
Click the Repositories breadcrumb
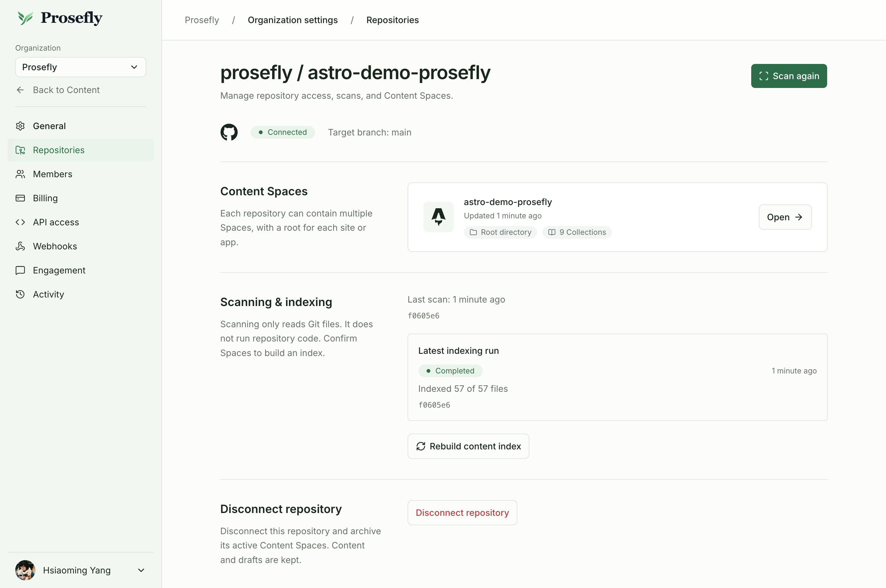point(392,20)
